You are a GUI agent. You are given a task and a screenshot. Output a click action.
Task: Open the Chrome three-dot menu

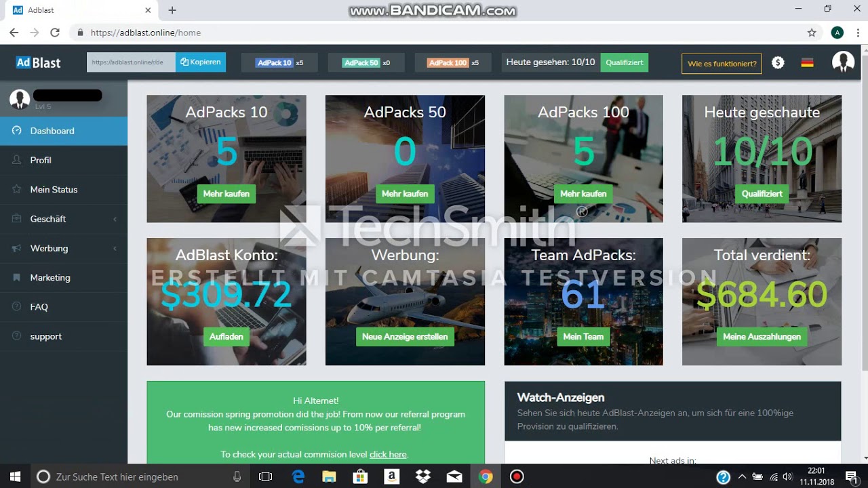[x=857, y=33]
